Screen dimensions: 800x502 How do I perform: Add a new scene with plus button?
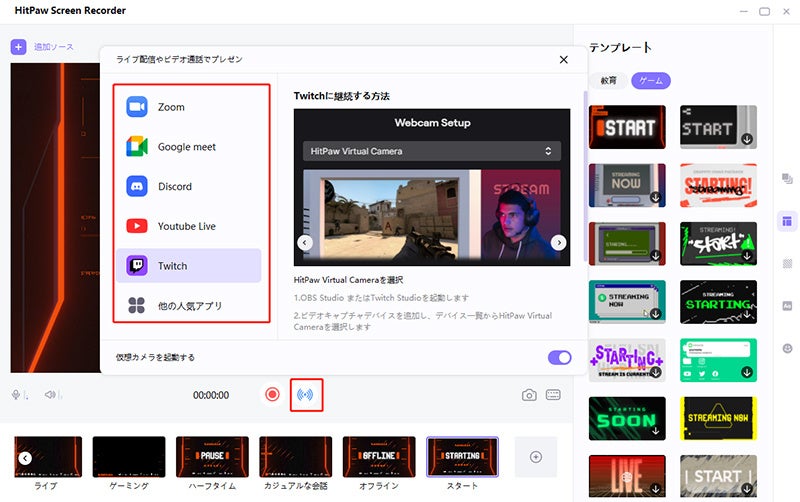536,457
